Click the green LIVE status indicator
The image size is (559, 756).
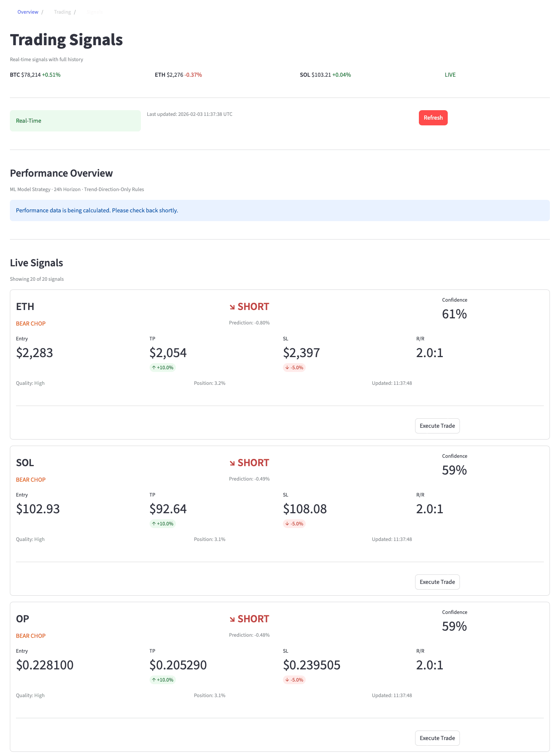point(450,75)
